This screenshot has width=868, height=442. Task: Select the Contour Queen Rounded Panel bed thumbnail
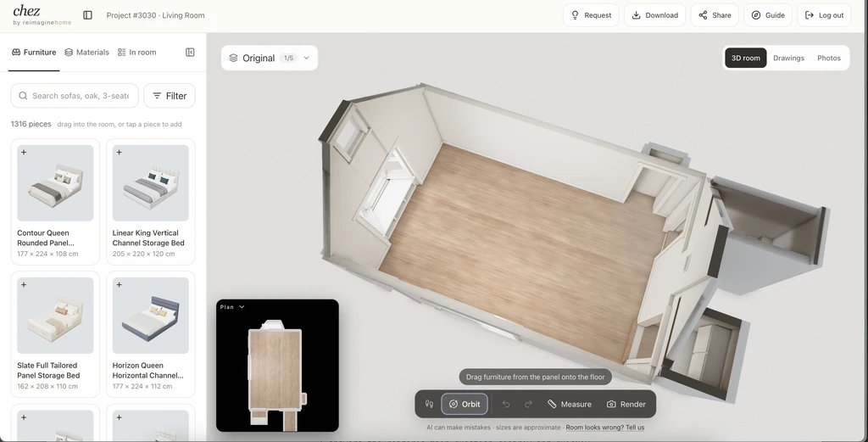tap(55, 182)
